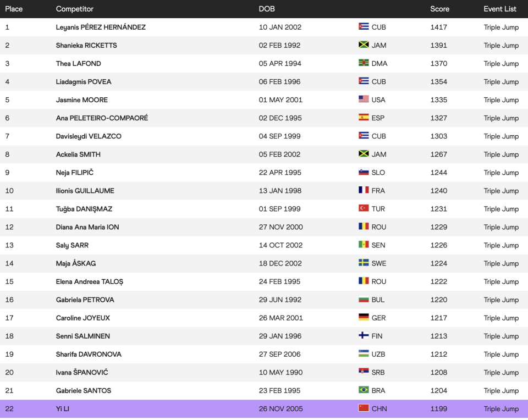The width and height of the screenshot is (528, 420).
Task: Click the Finland flag beside Senni Salminen
Action: point(364,335)
